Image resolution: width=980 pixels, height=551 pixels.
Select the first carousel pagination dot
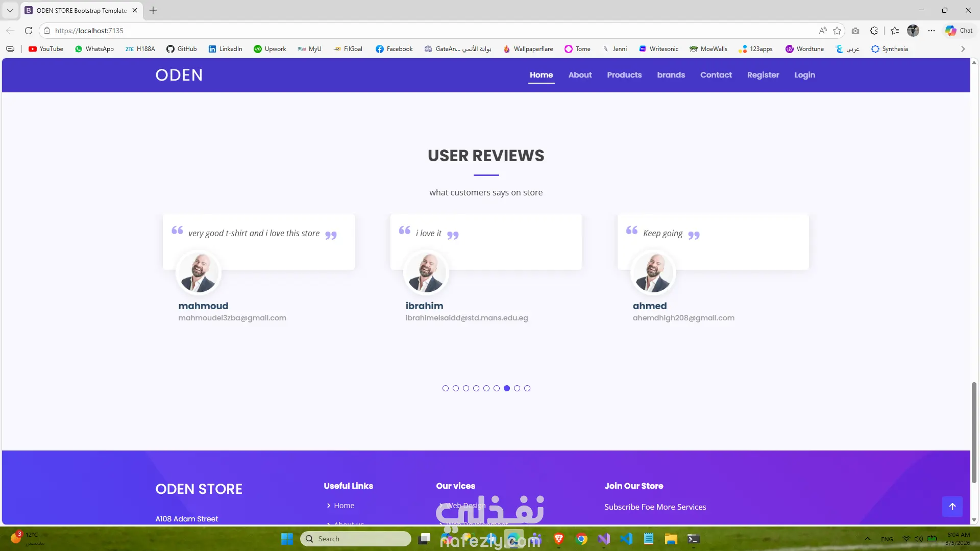click(x=446, y=388)
